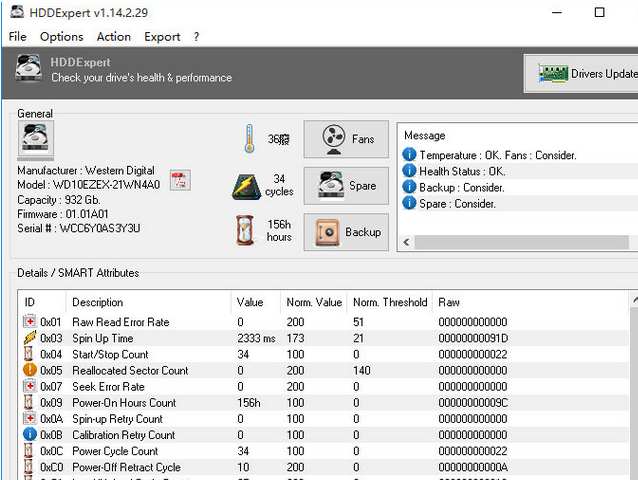Image resolution: width=638 pixels, height=480 pixels.
Task: Click the Calibration Retry Count info icon
Action: [x=29, y=434]
